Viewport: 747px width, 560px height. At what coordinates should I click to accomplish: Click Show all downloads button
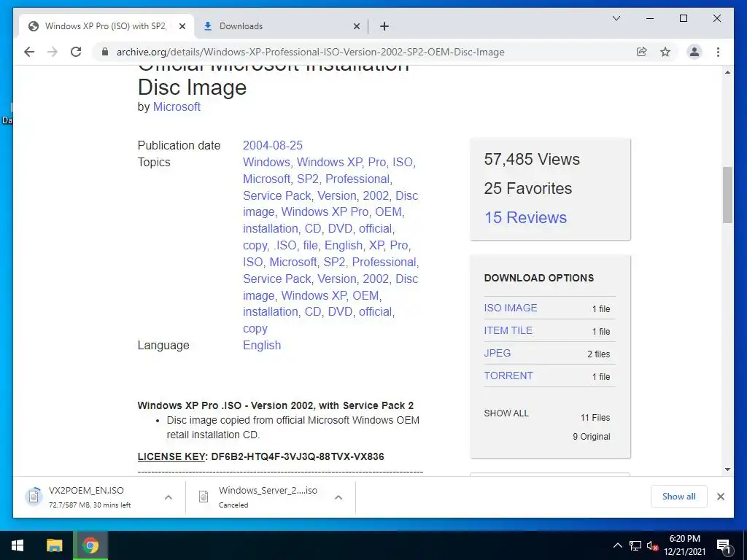(679, 497)
